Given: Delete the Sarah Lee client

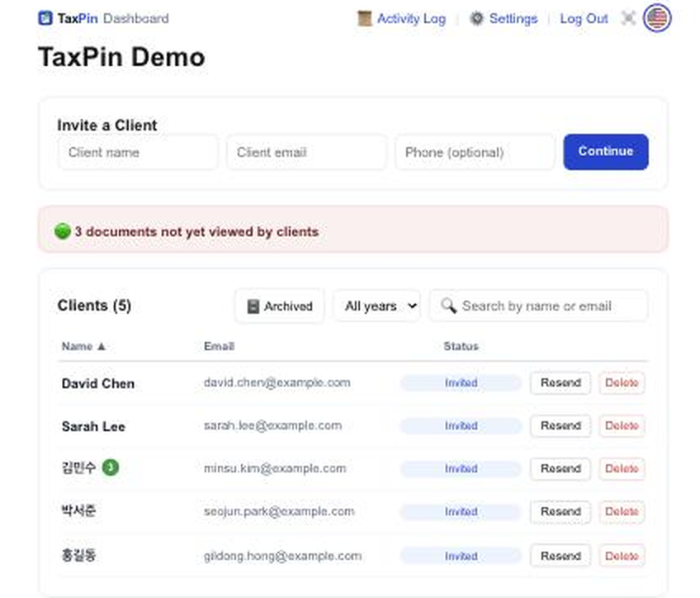Looking at the screenshot, I should pos(622,425).
